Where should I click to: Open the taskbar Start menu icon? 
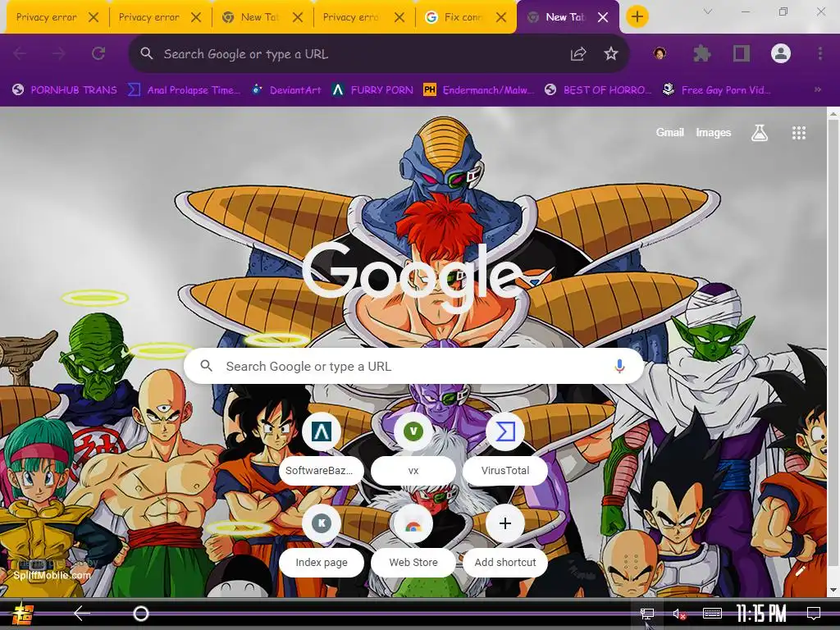pos(22,614)
